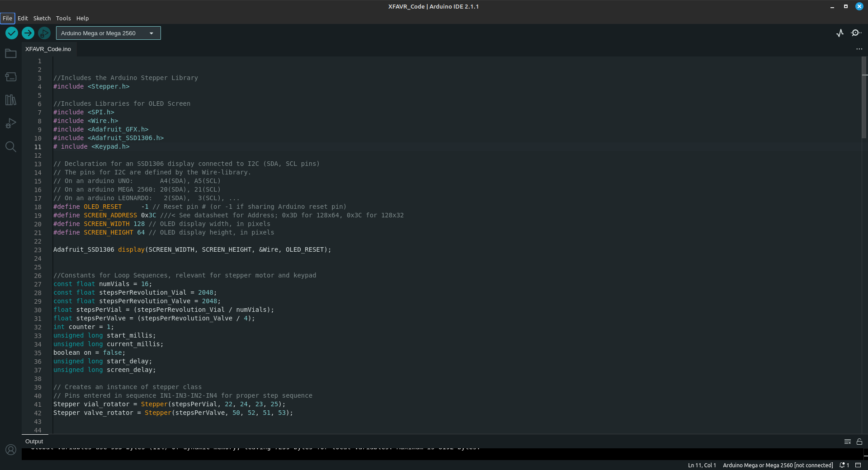This screenshot has width=868, height=470.
Task: Click 'Stepper valve_rotator' declaration line
Action: tap(173, 413)
